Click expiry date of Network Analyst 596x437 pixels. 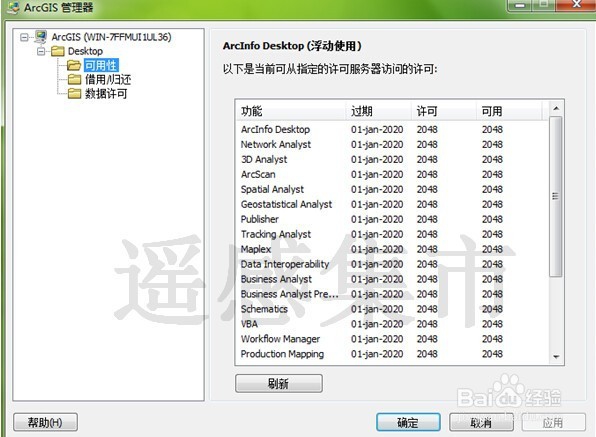[377, 144]
